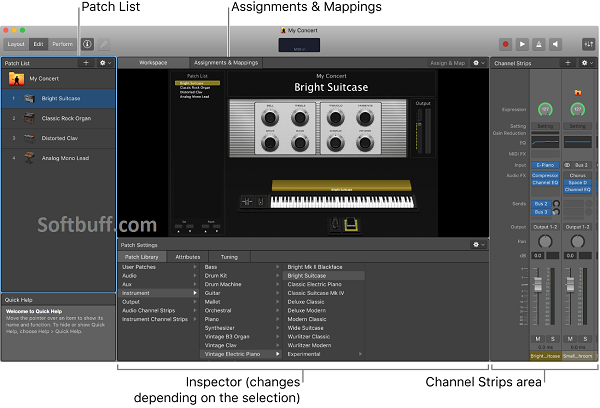Select the Vintage Electric Piano library category
600x408 pixels.
click(x=241, y=354)
